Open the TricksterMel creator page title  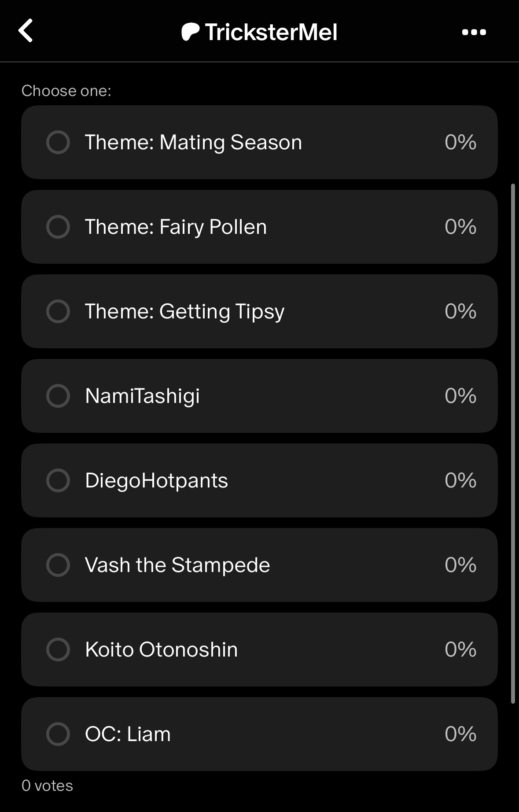coord(271,32)
